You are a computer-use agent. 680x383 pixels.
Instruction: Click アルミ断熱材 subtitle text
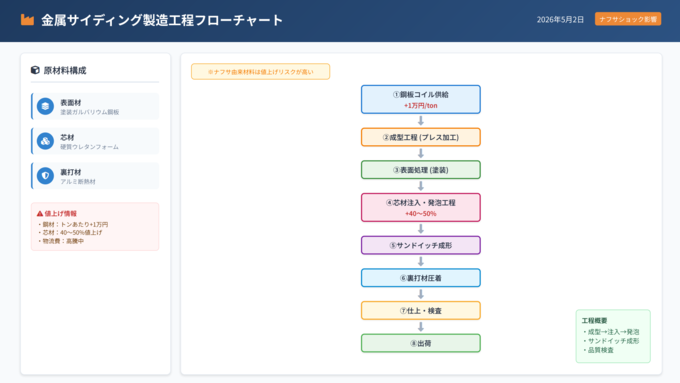click(78, 181)
